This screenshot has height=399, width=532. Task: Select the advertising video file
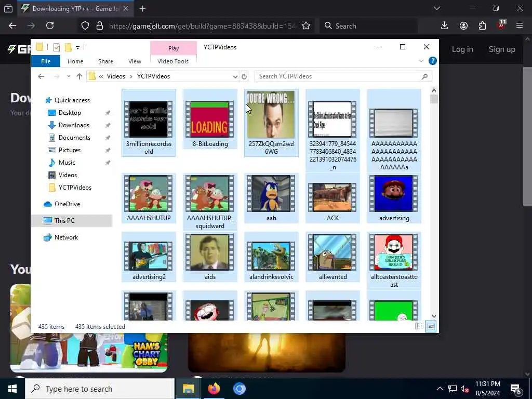394,198
